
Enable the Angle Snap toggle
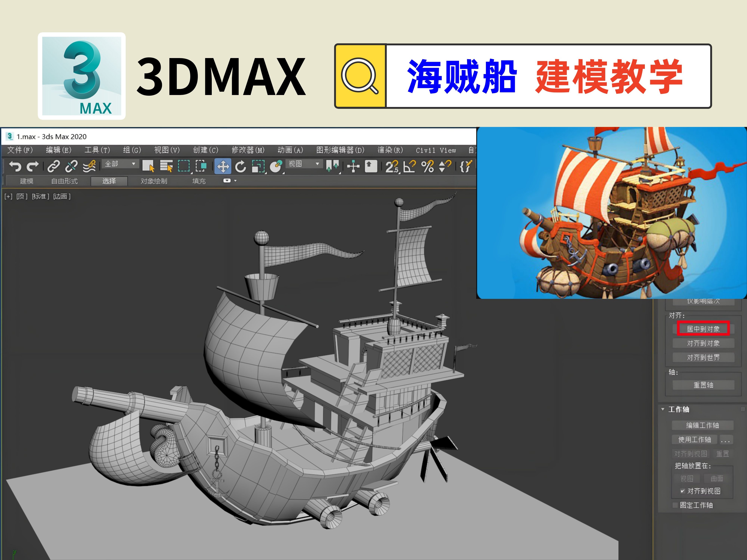(409, 166)
